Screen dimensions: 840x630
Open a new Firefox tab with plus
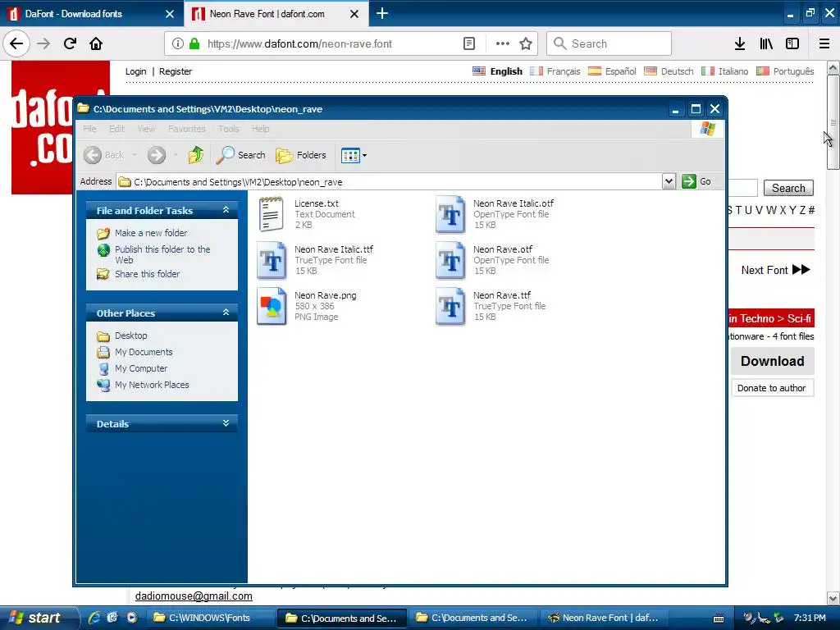point(382,13)
